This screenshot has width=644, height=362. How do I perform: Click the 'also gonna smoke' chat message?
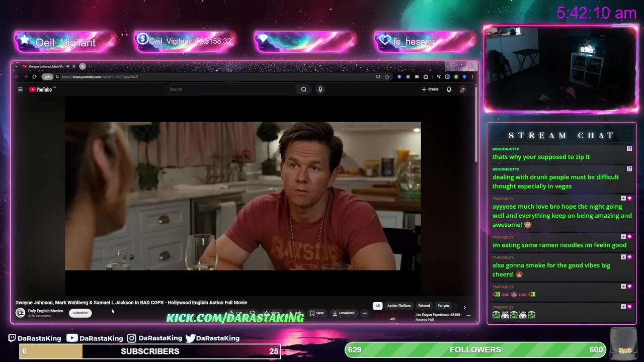click(551, 270)
